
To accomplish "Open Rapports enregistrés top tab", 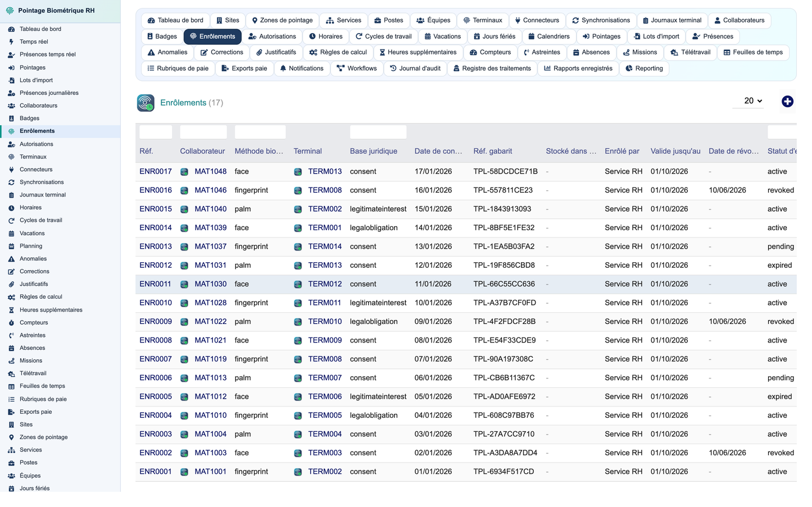I will [x=578, y=68].
